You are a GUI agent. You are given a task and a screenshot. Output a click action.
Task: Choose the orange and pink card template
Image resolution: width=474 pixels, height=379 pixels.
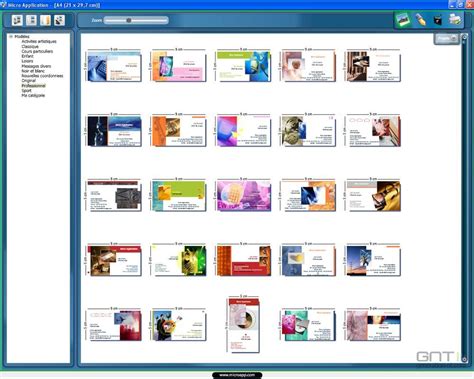(x=179, y=66)
